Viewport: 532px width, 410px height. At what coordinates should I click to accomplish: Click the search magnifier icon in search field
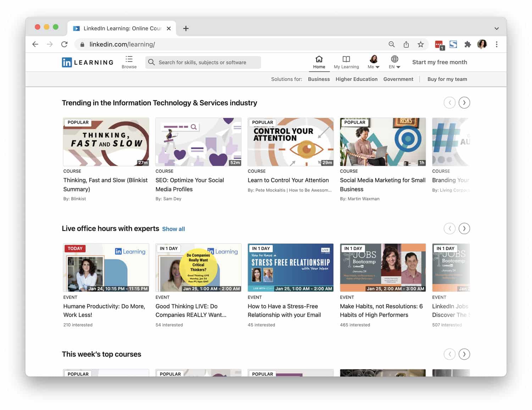pyautogui.click(x=151, y=62)
